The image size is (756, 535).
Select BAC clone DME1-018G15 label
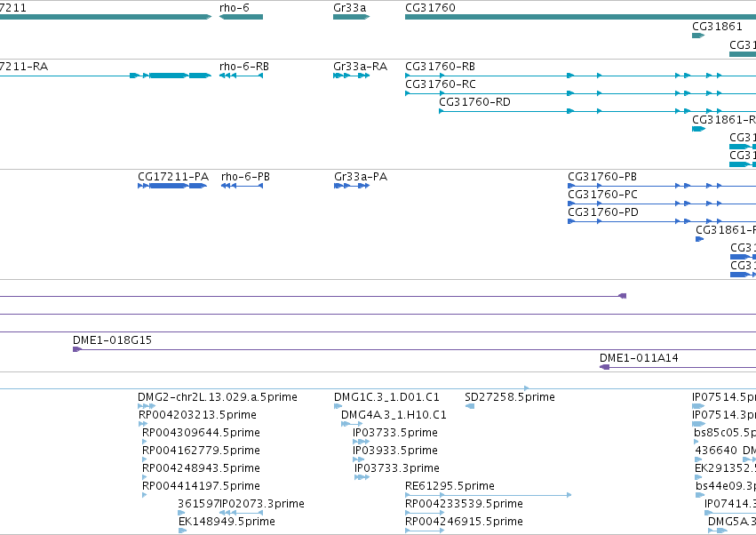pyautogui.click(x=112, y=340)
